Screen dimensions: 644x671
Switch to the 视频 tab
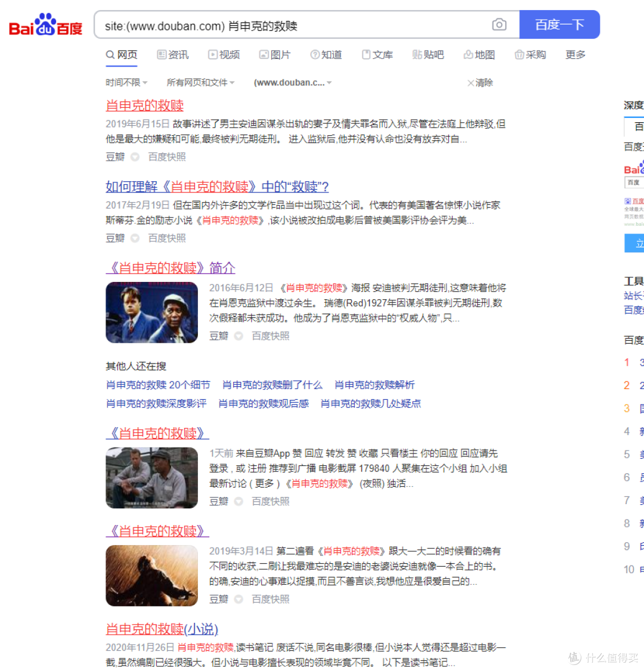click(x=224, y=55)
